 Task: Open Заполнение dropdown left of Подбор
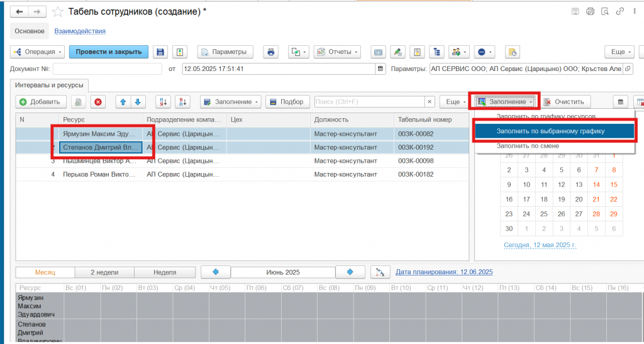point(230,102)
